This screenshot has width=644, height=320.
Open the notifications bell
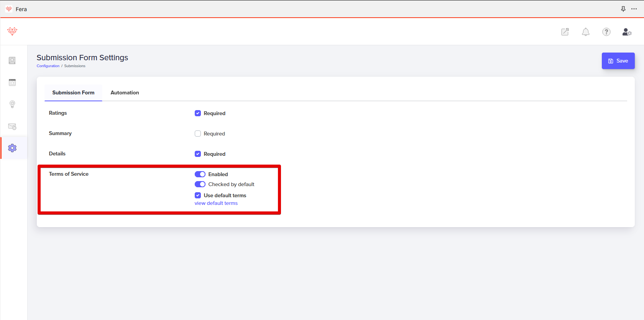586,32
